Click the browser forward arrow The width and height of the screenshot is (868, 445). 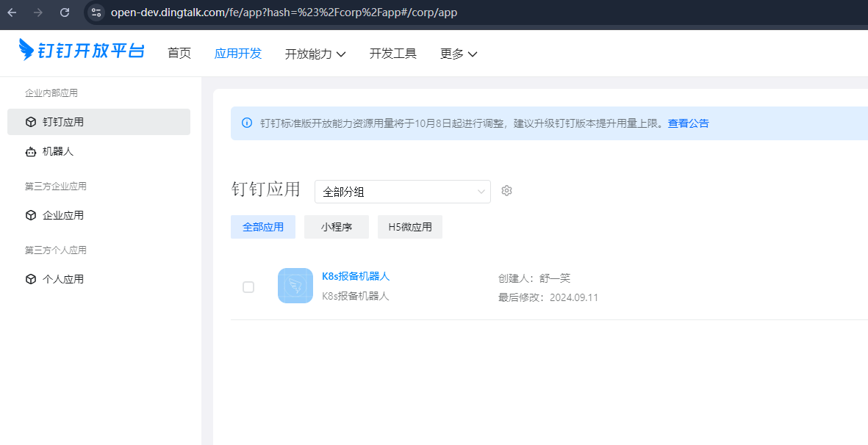(x=38, y=12)
